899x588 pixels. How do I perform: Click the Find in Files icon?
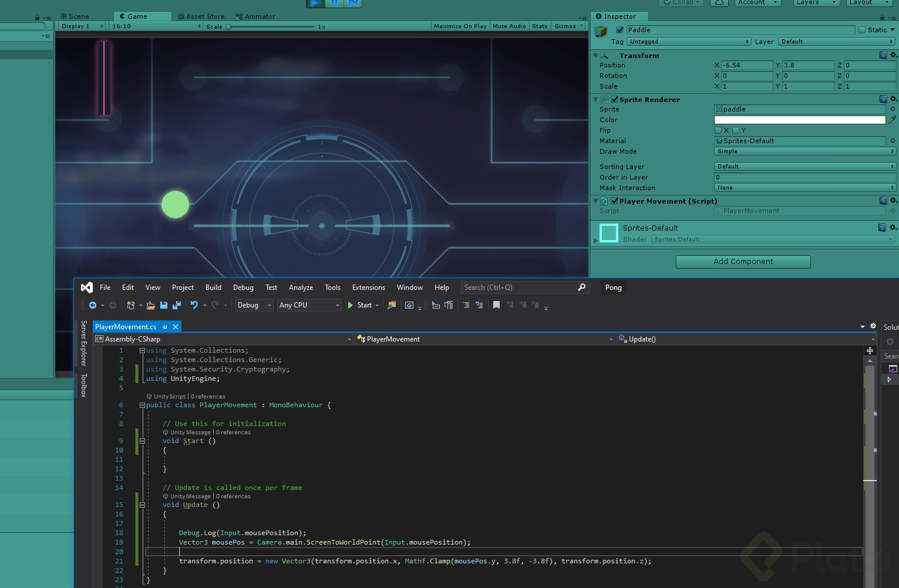point(392,305)
